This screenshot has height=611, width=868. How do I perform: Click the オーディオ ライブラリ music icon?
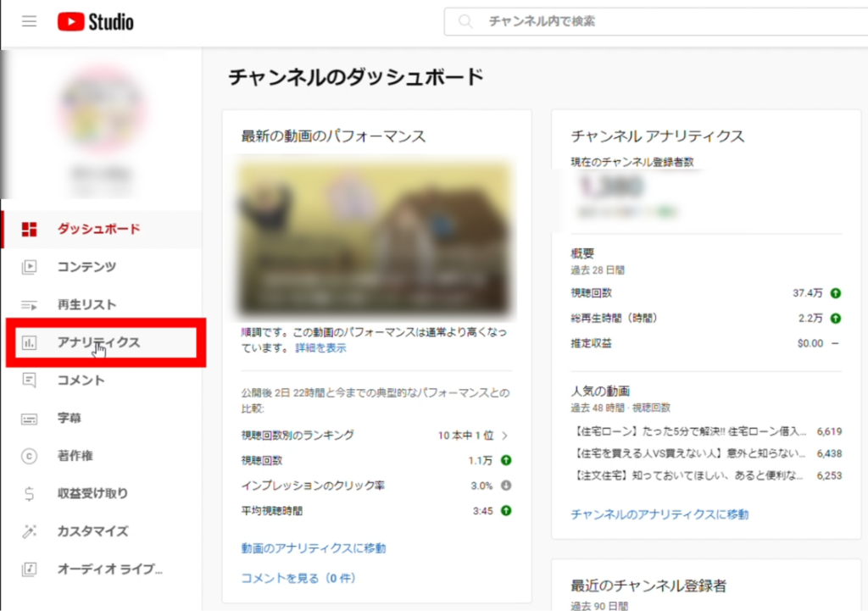coord(30,569)
